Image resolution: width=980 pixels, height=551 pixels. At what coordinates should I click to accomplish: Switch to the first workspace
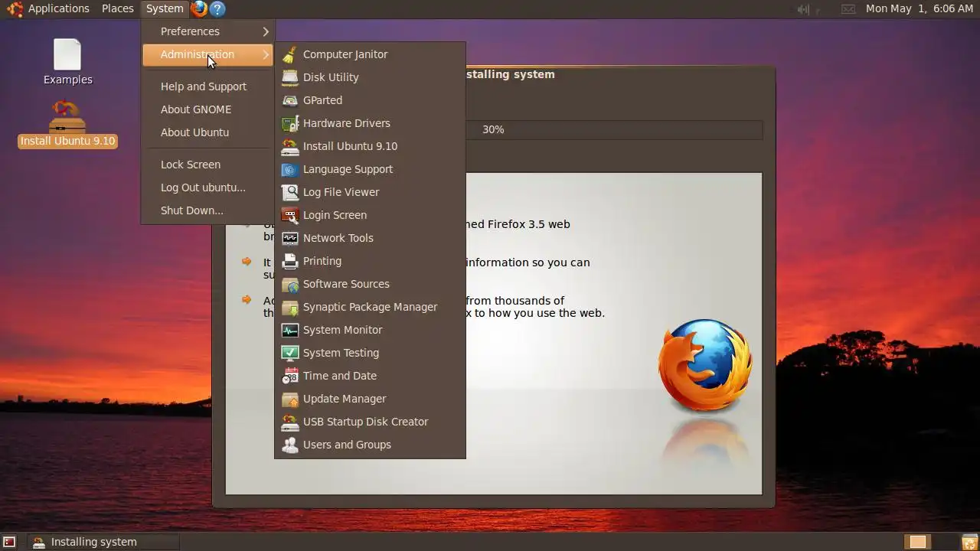(917, 542)
